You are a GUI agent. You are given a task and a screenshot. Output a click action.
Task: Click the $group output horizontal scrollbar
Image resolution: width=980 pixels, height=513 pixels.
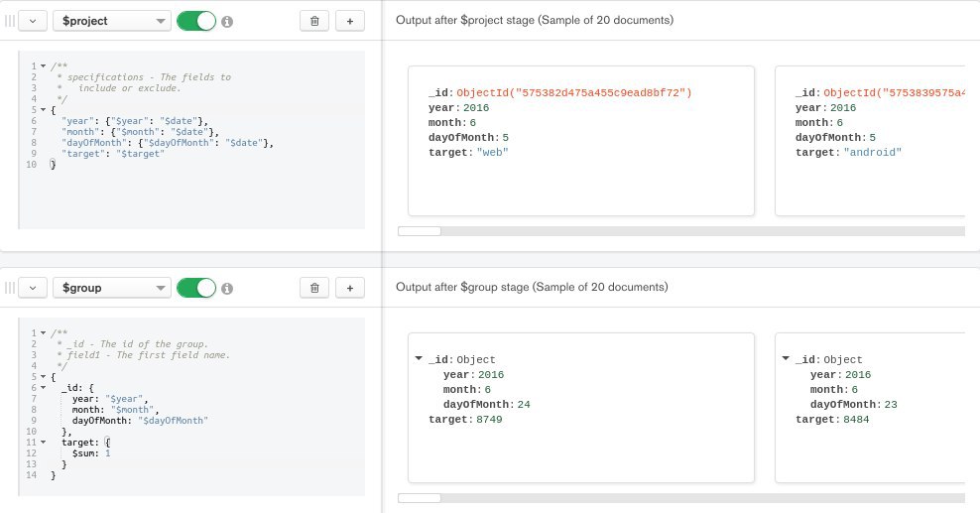[x=681, y=498]
